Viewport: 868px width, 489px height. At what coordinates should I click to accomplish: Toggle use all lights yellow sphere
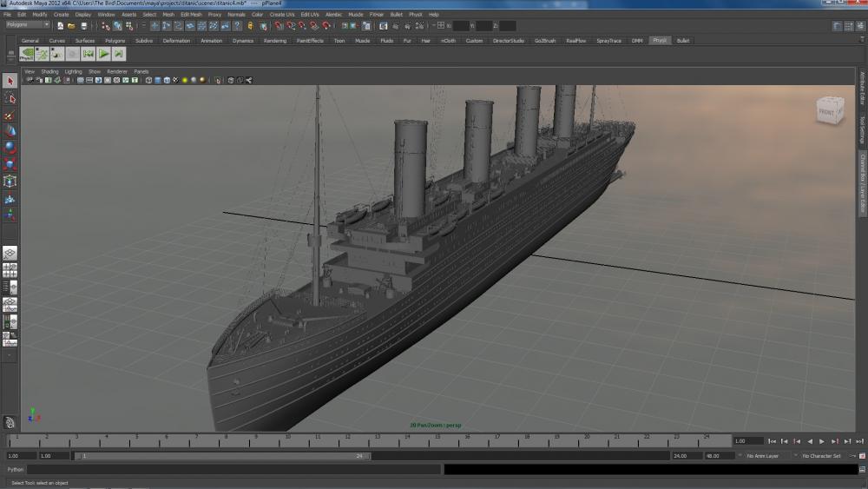tap(185, 80)
